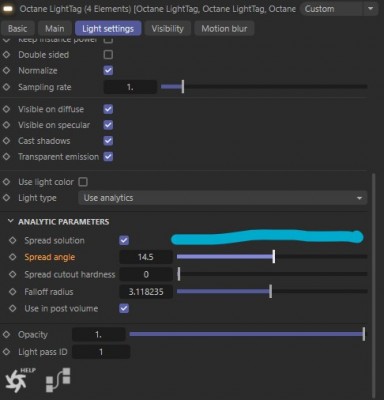
Task: Click the Opacity slider
Action: [x=247, y=334]
